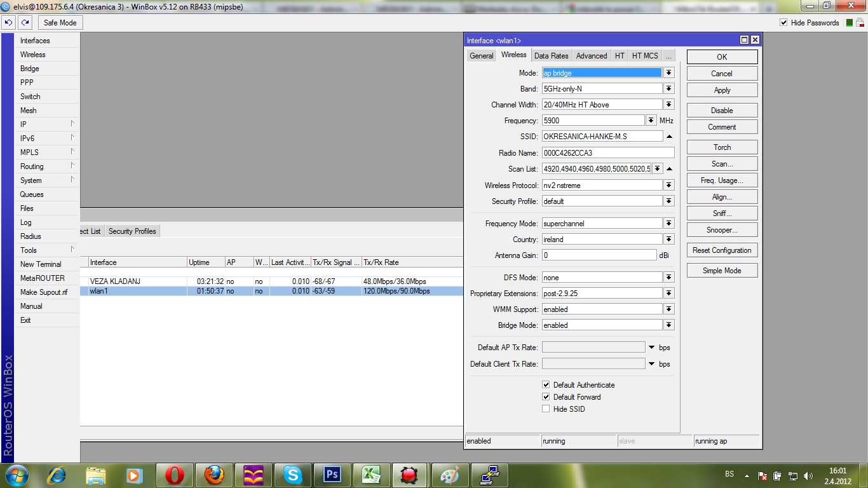This screenshot has height=488, width=868.
Task: Collapse the SSID field with the up triangle
Action: [669, 137]
